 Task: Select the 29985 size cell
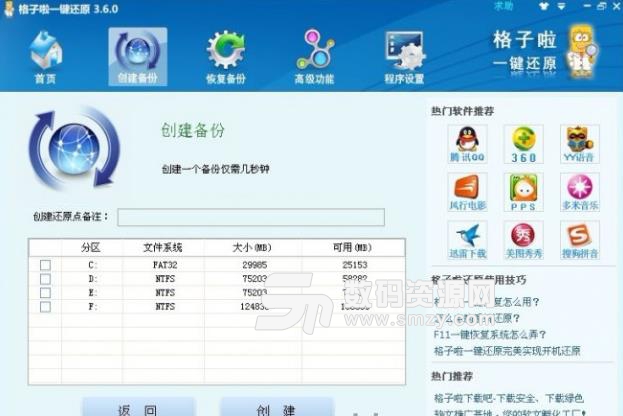(x=254, y=265)
